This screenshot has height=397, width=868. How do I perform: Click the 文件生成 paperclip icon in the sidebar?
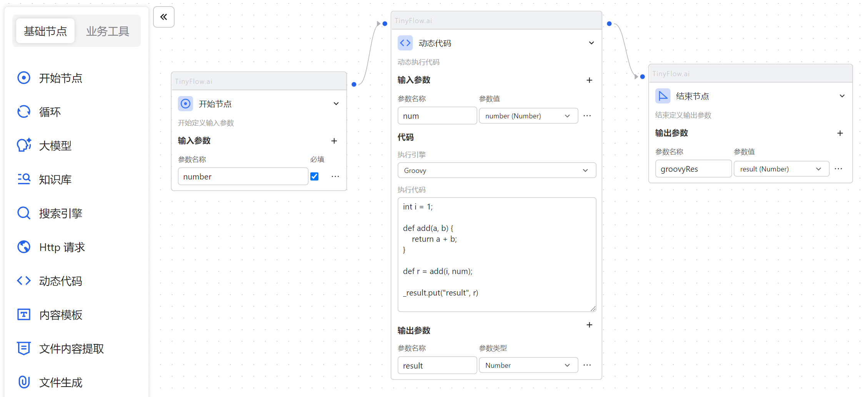click(24, 382)
